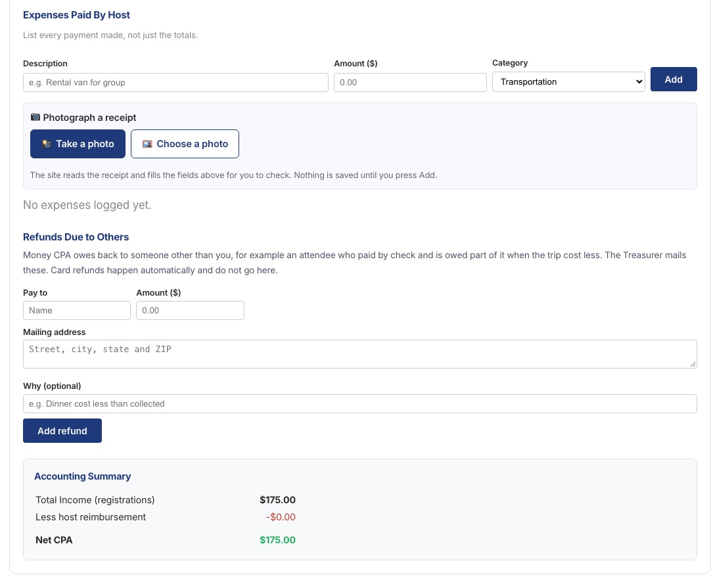Click the Add refund button

(62, 431)
